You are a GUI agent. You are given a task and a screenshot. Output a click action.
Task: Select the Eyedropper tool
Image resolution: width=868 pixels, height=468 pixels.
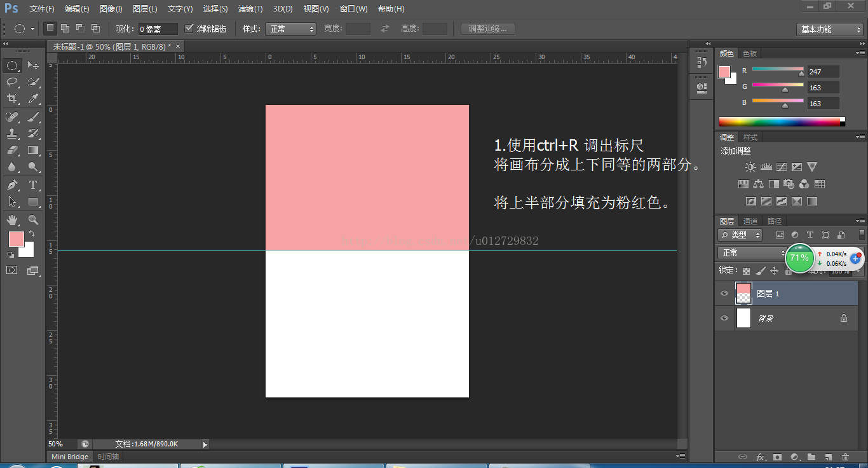[x=33, y=99]
